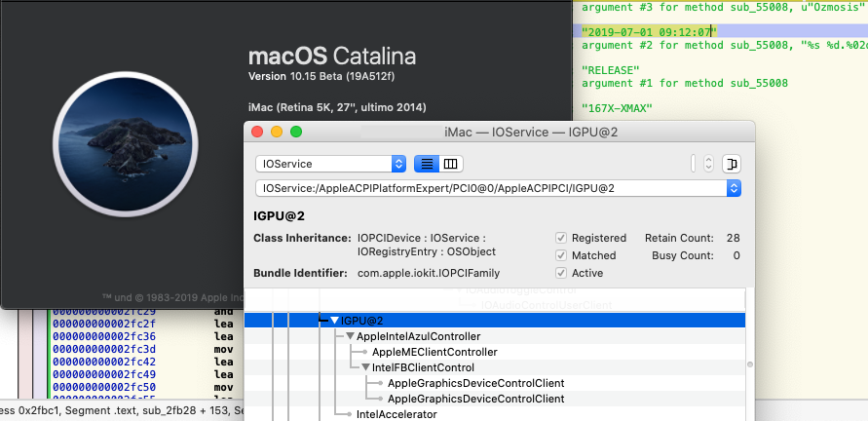Toggle the Matched checkbox
This screenshot has width=868, height=421.
click(561, 255)
